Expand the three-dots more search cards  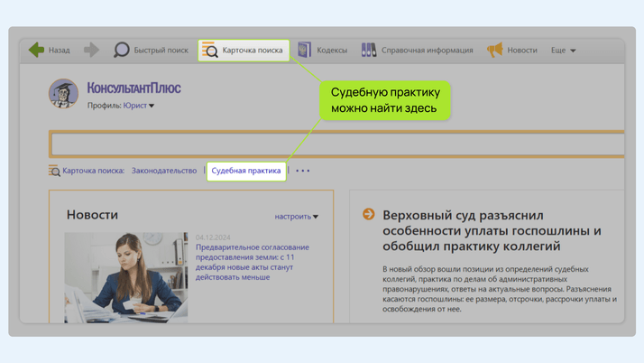pyautogui.click(x=303, y=171)
